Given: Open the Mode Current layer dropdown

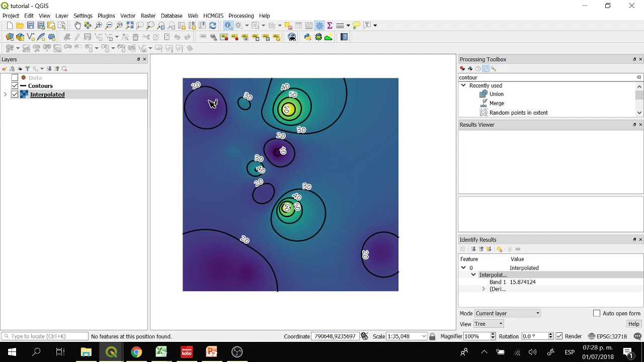Looking at the screenshot, I should [x=508, y=313].
